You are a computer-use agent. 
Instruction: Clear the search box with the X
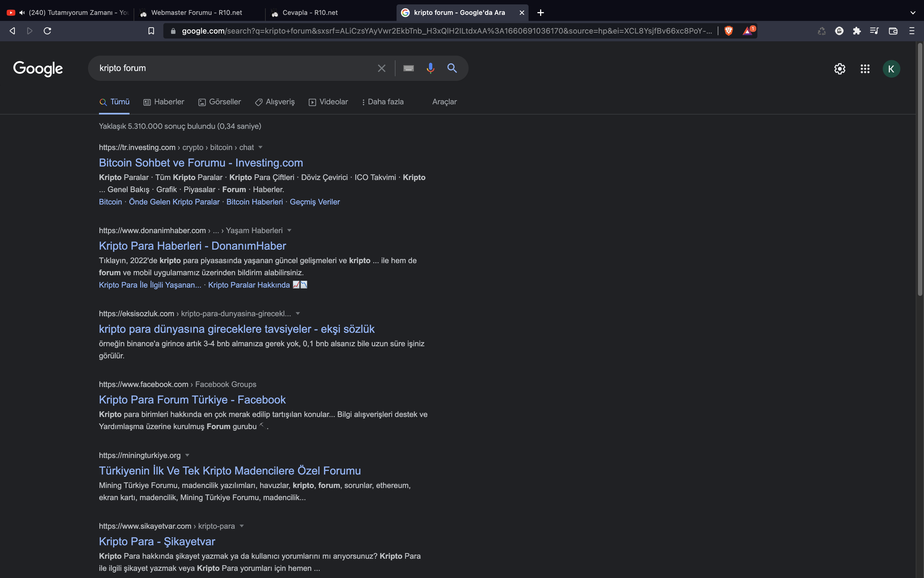[381, 69]
